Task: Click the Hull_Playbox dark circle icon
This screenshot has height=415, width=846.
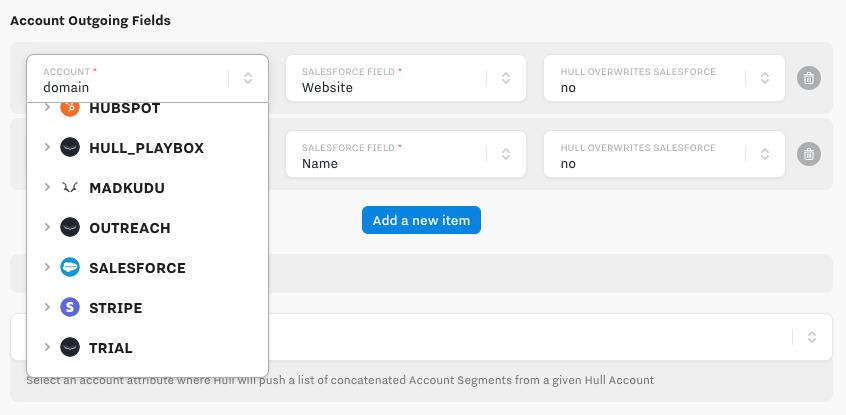Action: (69, 148)
